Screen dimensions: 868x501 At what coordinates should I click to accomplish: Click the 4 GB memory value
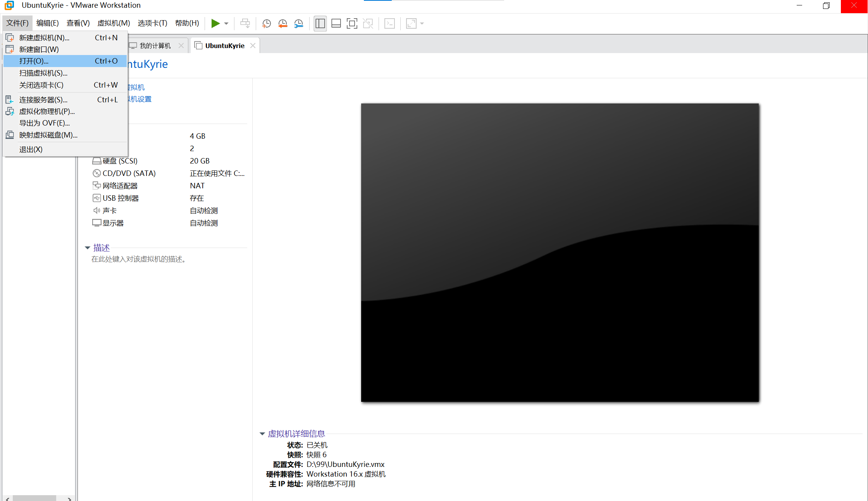point(198,136)
